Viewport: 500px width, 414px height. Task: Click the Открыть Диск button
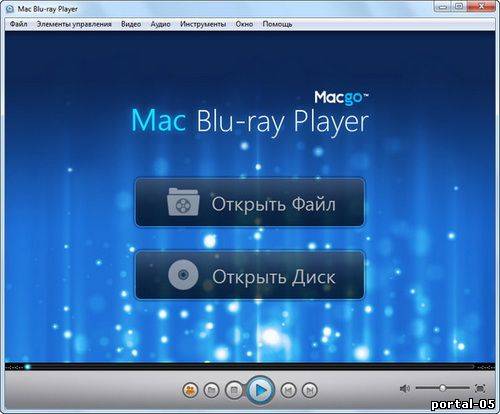[x=250, y=275]
